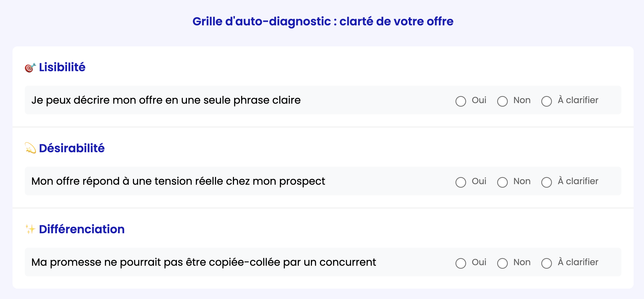644x299 pixels.
Task: Choose À clarifier for the Lisibilité question
Action: [546, 101]
